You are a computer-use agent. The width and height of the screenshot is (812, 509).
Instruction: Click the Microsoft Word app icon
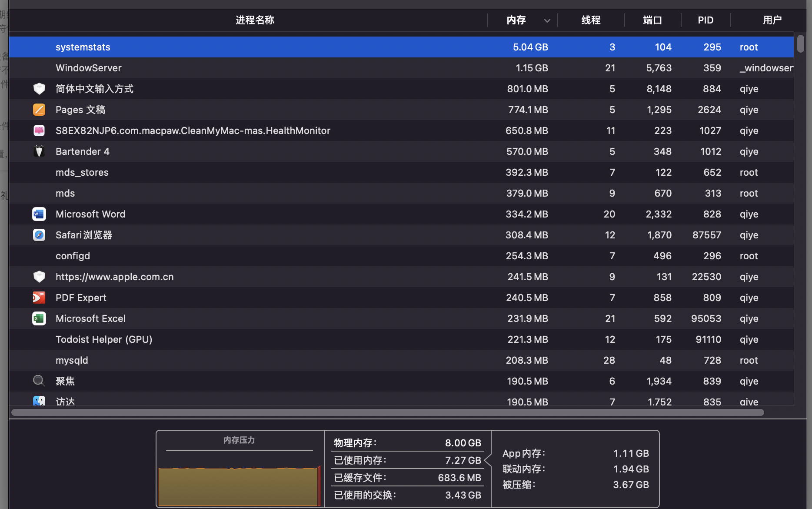[x=39, y=214]
